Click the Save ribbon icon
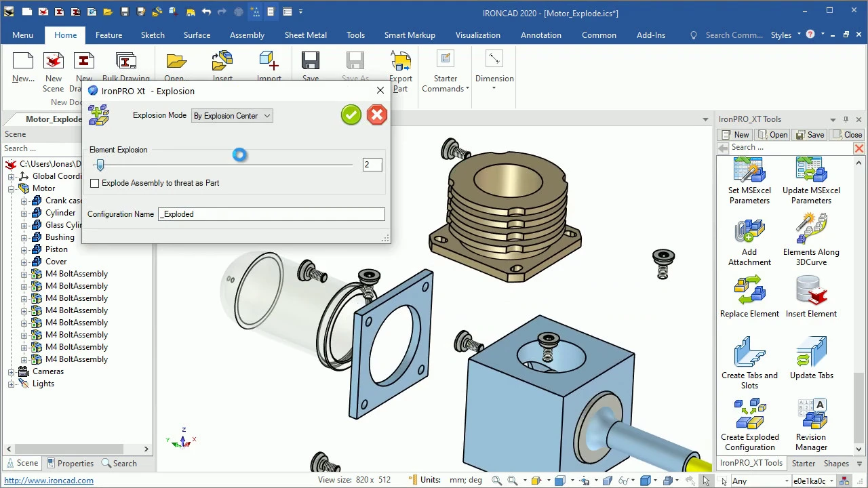This screenshot has height=488, width=868. point(311,67)
